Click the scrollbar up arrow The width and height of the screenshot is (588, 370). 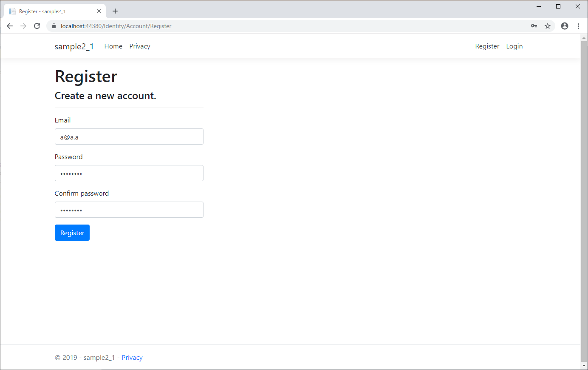click(x=584, y=38)
